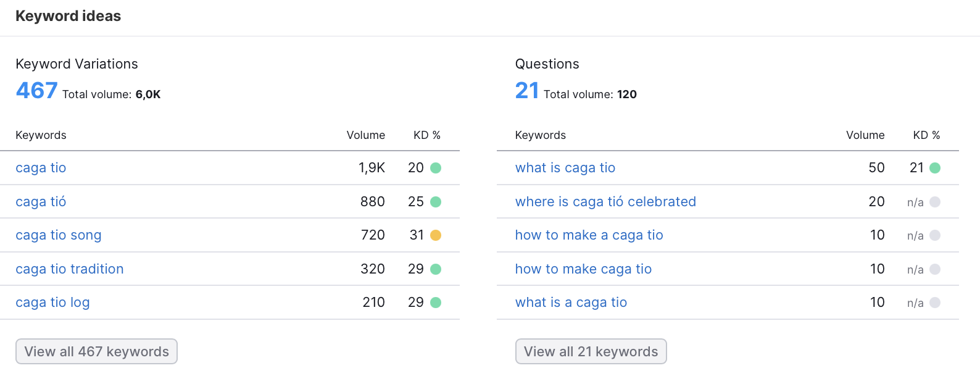Viewport: 980px width, 389px height.
Task: Click volume value 1,9K
Action: coord(372,168)
